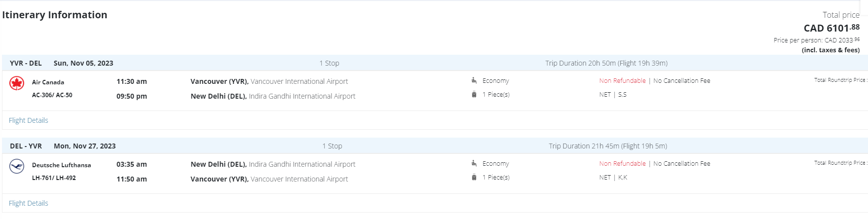Expand Flight Details for the YVR - DEL flight
The width and height of the screenshot is (868, 219).
[x=29, y=120]
